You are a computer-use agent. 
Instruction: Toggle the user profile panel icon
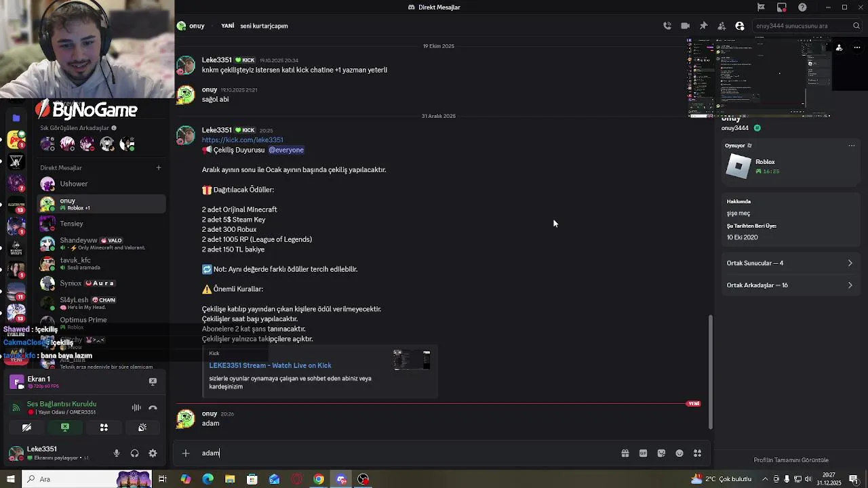click(x=740, y=26)
